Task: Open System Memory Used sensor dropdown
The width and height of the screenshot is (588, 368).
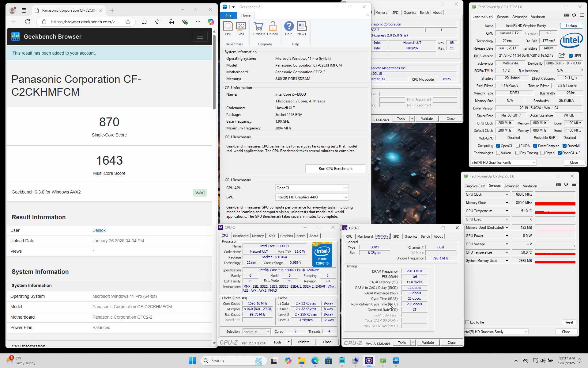Action: 507,261
